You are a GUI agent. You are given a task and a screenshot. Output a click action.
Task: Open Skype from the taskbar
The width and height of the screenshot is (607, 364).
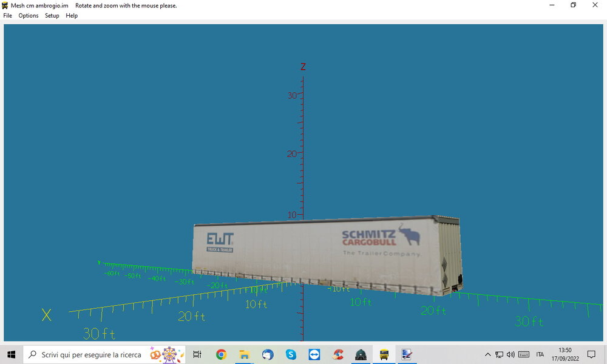click(x=291, y=354)
